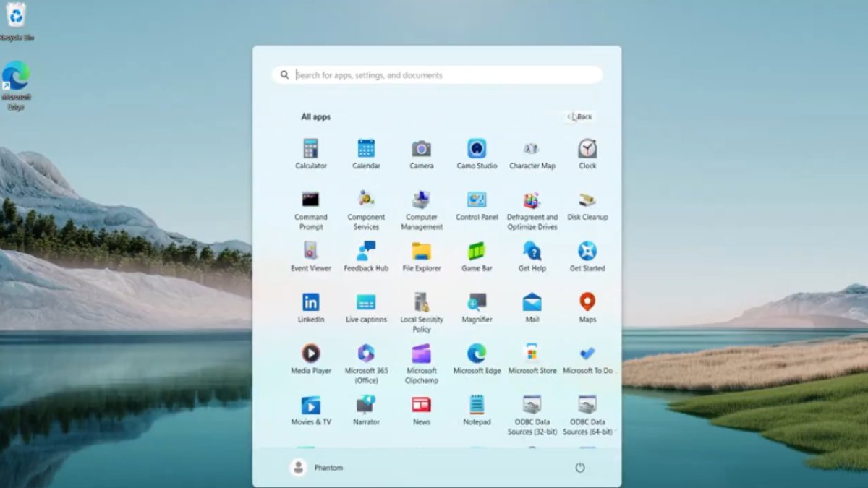Open Microsoft Clipchamp

(x=422, y=364)
